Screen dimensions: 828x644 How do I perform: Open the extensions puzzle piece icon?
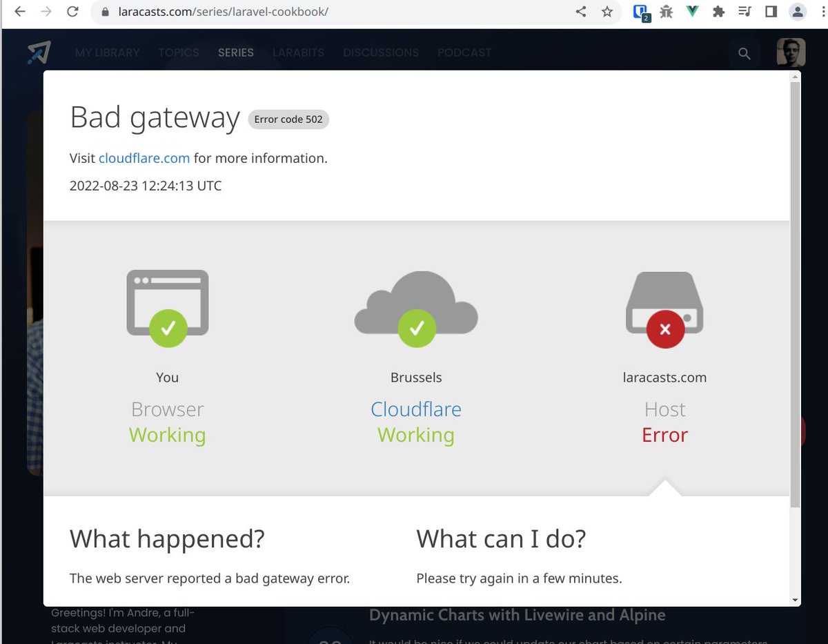(x=718, y=12)
